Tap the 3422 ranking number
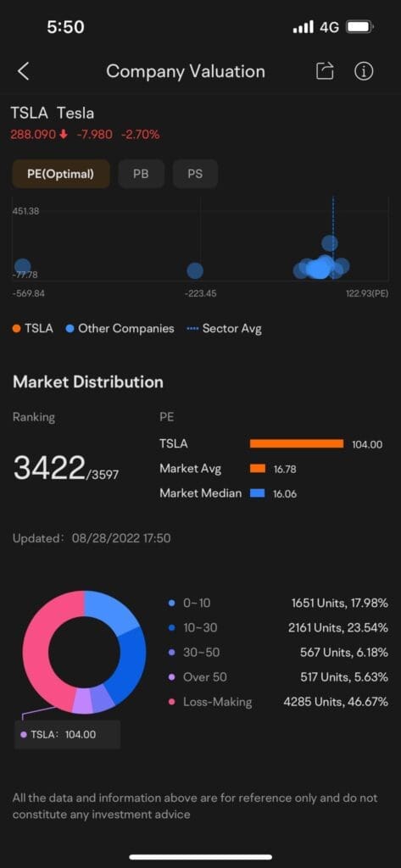Image resolution: width=401 pixels, height=868 pixels. coord(48,469)
